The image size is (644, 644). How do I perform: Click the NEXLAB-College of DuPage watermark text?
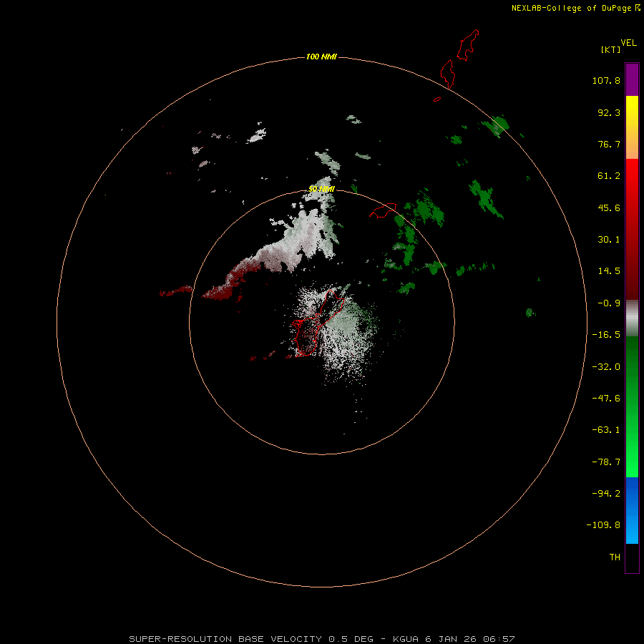tap(575, 8)
